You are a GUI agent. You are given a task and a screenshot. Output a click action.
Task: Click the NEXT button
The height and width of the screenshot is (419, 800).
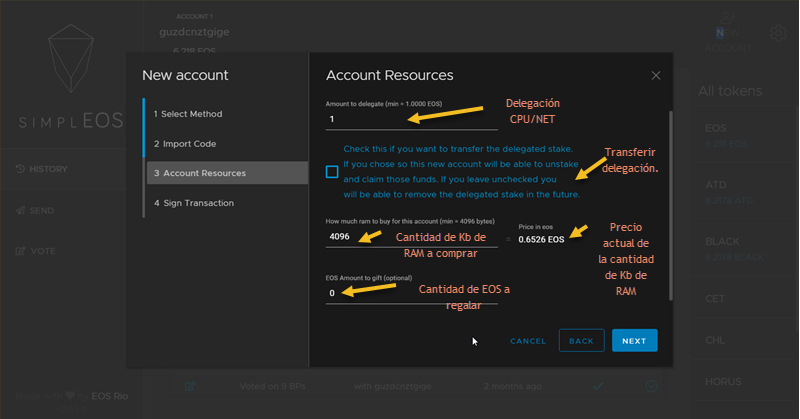634,340
